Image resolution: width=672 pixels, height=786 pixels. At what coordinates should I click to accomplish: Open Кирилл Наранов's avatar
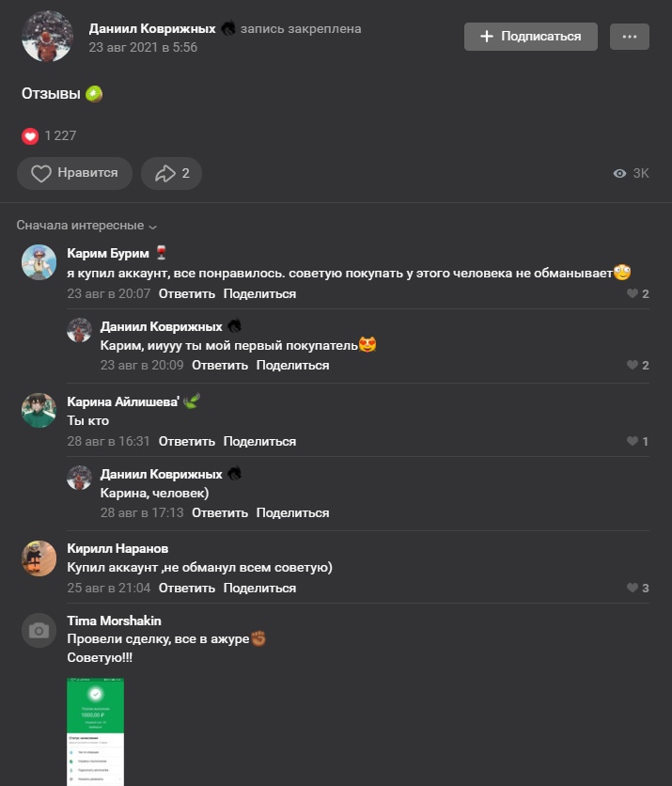(39, 558)
